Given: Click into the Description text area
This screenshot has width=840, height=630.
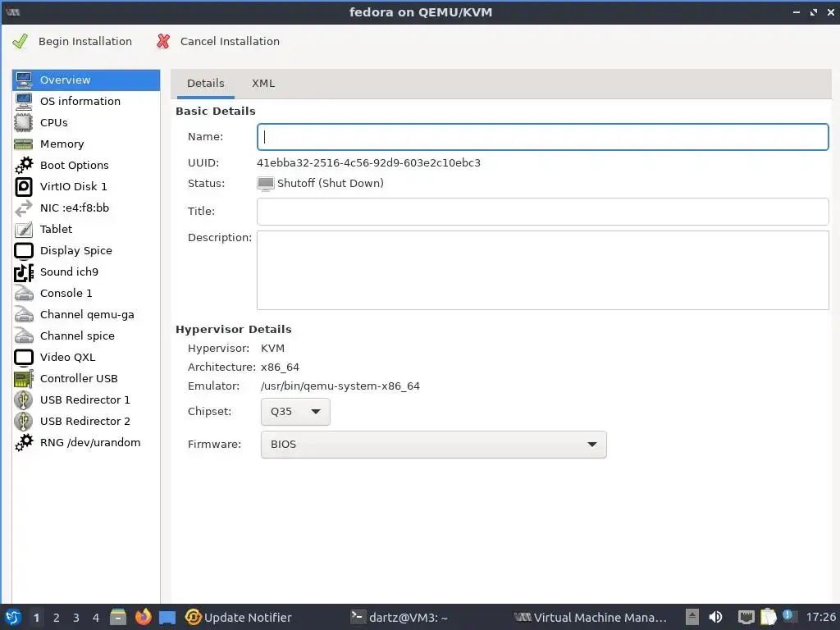Looking at the screenshot, I should (x=543, y=270).
